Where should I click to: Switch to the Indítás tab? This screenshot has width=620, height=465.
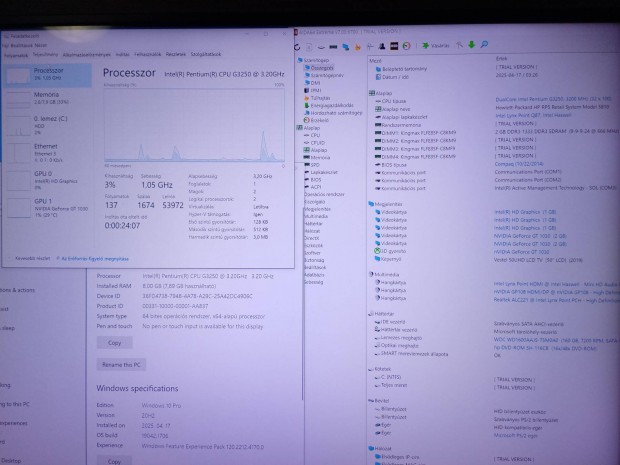(x=122, y=54)
